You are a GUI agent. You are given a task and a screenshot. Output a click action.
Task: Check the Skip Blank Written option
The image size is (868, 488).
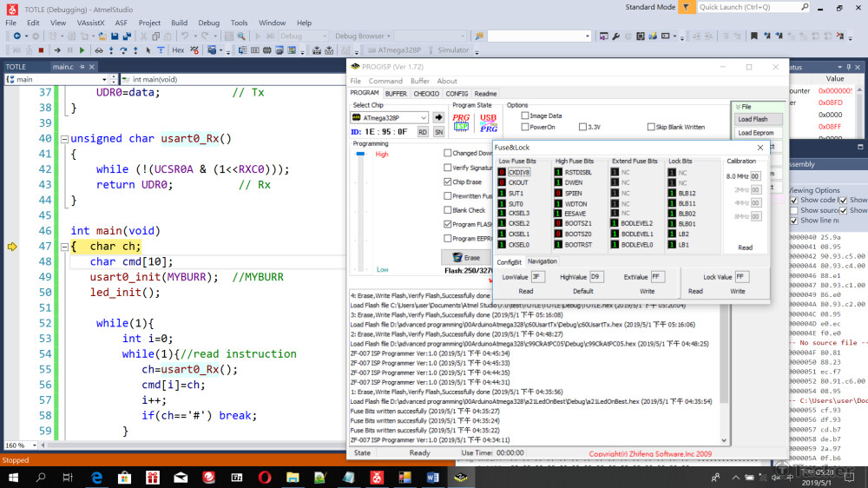[x=651, y=127]
